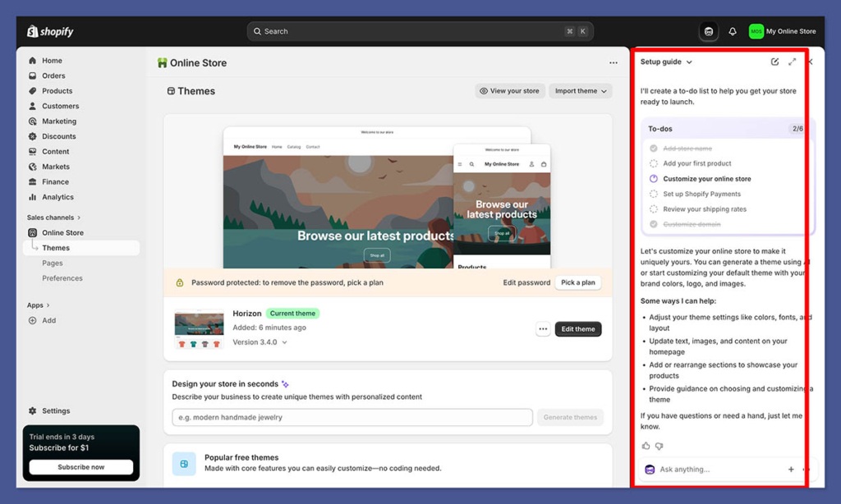
Task: Click the theme description input field
Action: point(352,417)
